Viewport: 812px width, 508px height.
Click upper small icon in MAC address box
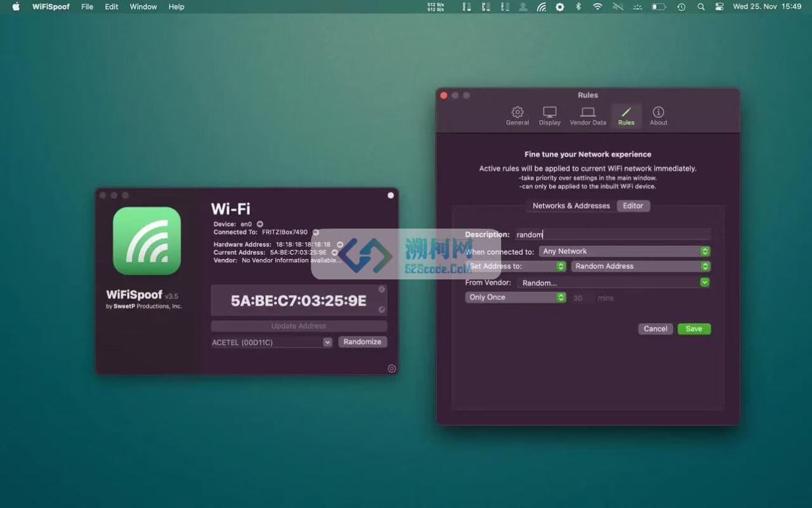coord(382,289)
